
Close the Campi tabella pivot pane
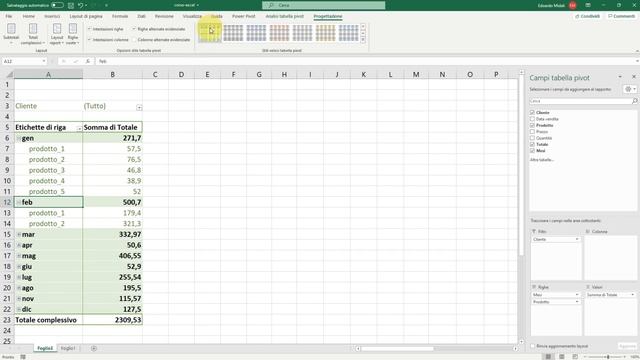(x=634, y=77)
